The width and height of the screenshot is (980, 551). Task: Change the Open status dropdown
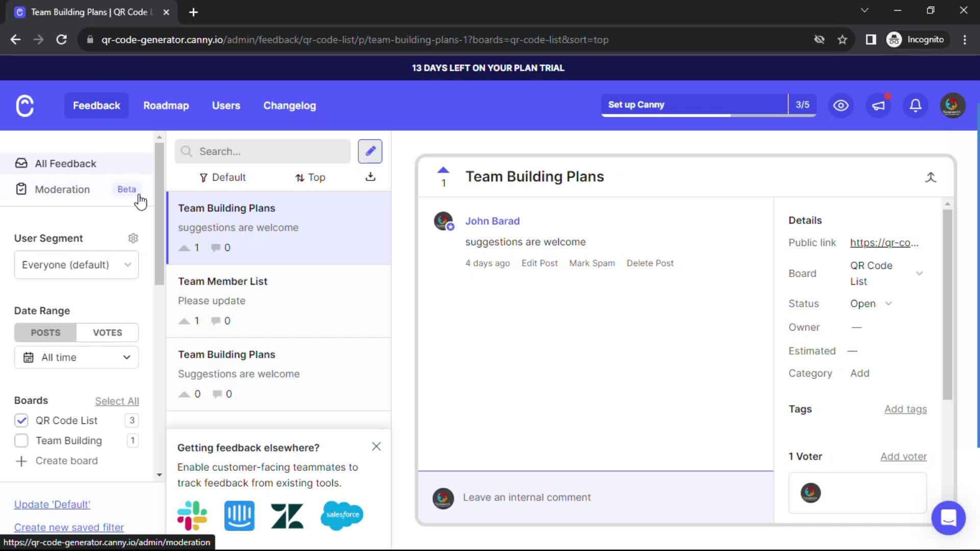click(871, 304)
